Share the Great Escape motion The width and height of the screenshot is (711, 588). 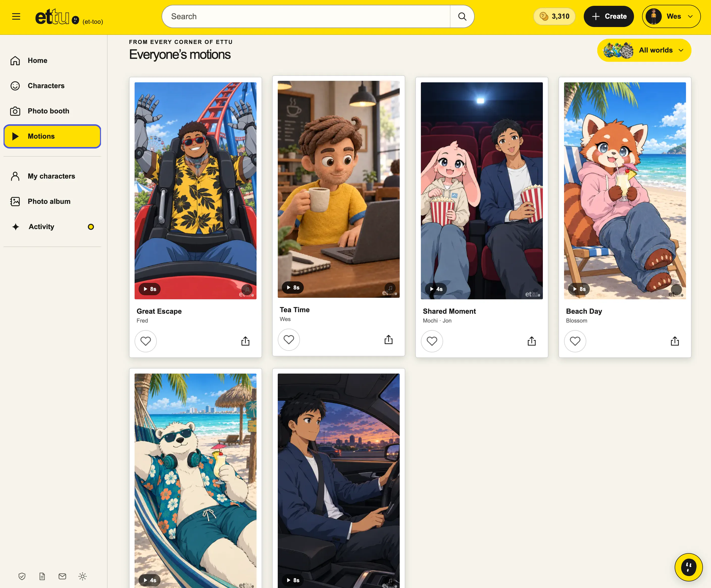point(245,341)
